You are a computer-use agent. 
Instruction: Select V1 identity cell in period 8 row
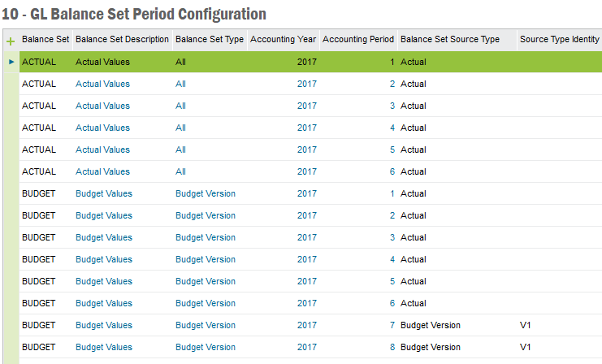526,347
